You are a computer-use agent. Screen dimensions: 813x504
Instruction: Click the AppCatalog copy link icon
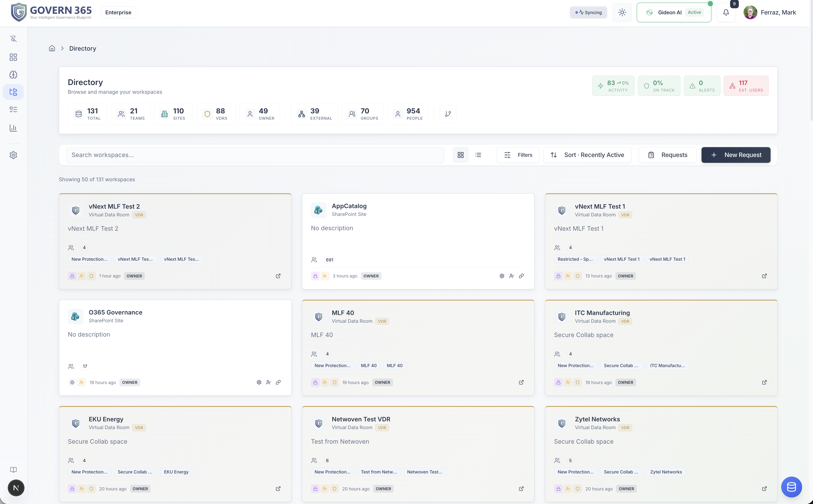521,276
